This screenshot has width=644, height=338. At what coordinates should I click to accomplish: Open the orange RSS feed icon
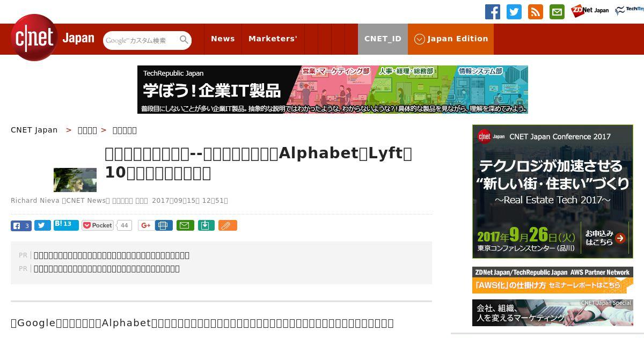(x=536, y=12)
